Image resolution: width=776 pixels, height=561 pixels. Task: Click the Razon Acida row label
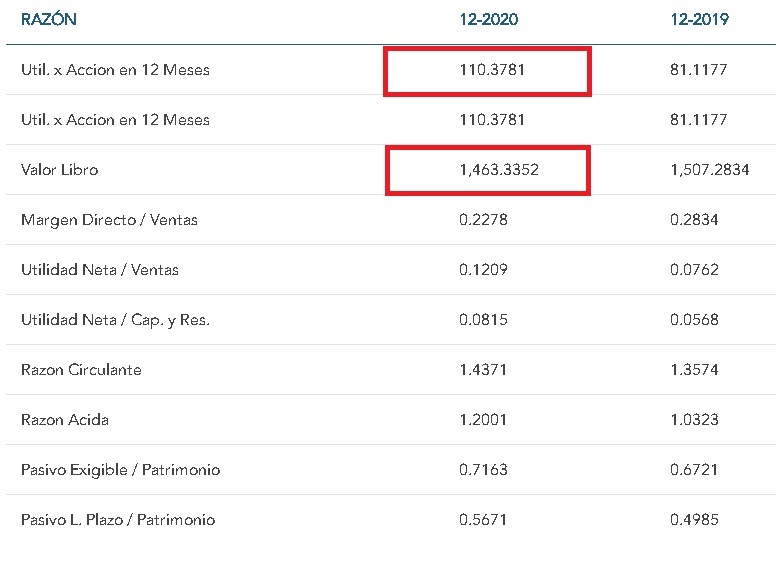(x=65, y=420)
